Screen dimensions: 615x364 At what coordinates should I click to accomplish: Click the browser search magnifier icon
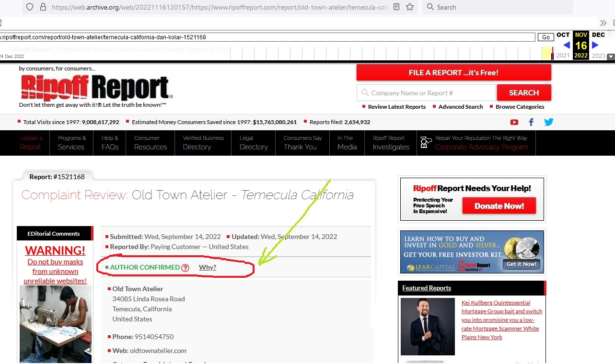click(x=430, y=7)
